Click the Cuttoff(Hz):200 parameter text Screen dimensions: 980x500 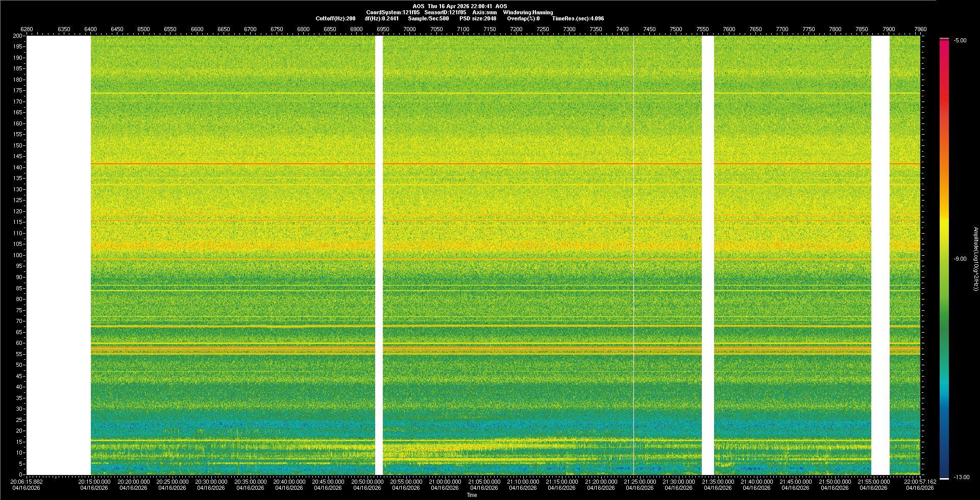click(335, 18)
